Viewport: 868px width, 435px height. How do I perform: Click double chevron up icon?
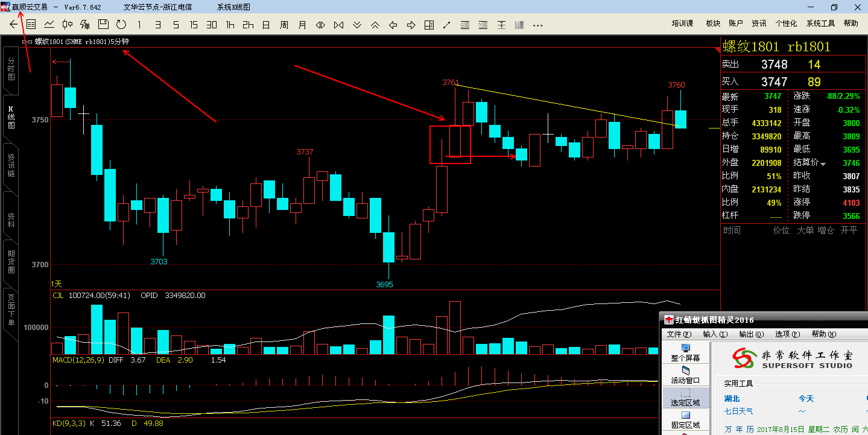[375, 25]
